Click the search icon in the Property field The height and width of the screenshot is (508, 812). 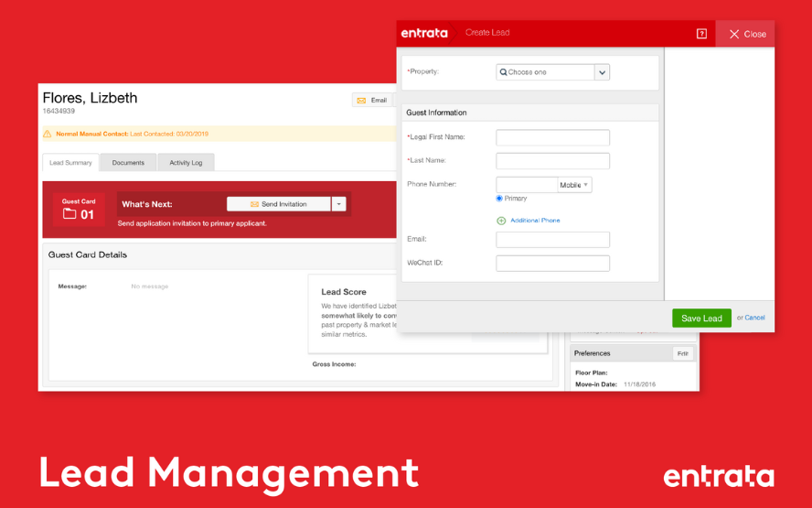(503, 72)
